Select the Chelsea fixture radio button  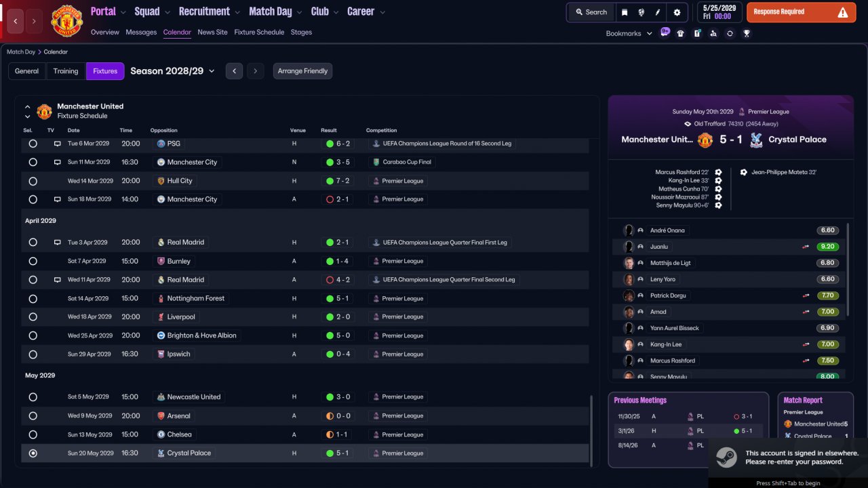pyautogui.click(x=33, y=434)
